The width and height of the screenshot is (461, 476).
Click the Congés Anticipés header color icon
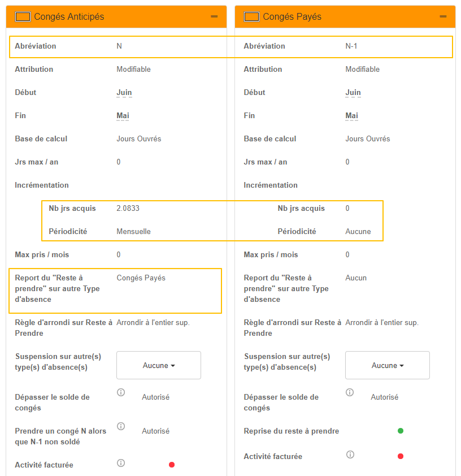[23, 17]
